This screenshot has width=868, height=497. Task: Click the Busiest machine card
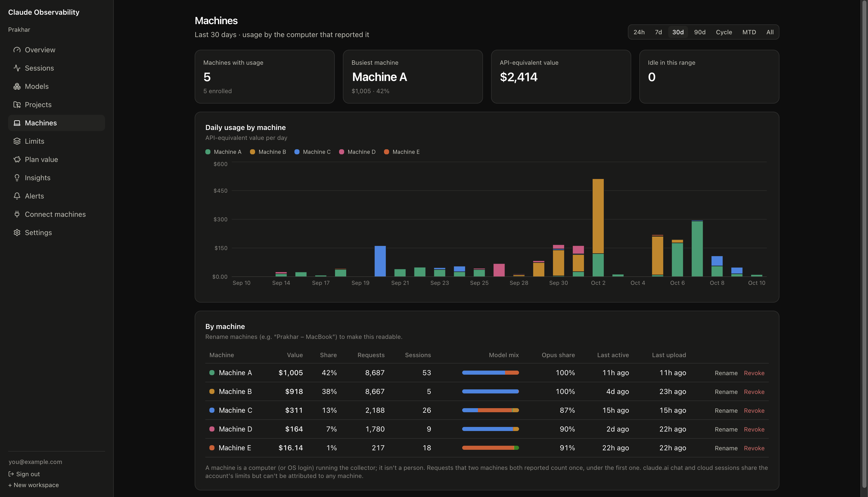[412, 76]
